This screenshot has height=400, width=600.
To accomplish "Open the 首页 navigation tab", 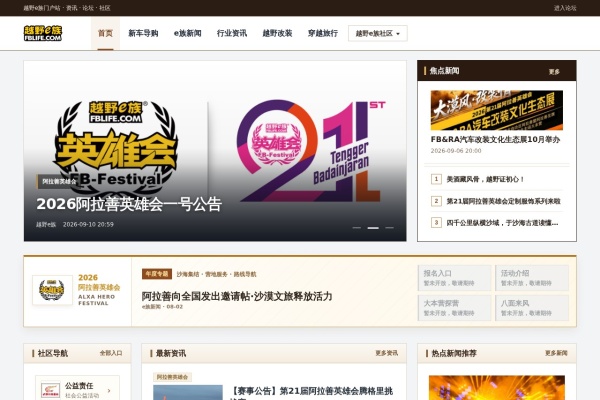I will click(105, 33).
